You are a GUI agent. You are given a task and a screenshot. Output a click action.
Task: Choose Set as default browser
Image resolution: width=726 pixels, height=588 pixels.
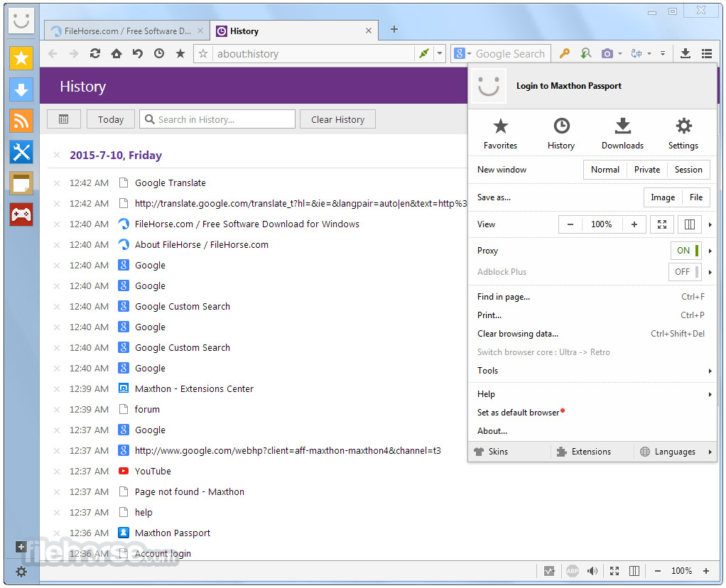[x=592, y=413]
